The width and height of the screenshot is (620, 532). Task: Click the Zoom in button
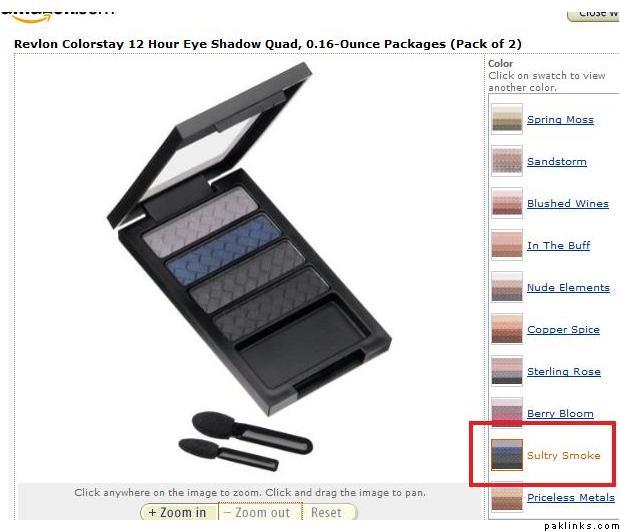click(x=179, y=512)
